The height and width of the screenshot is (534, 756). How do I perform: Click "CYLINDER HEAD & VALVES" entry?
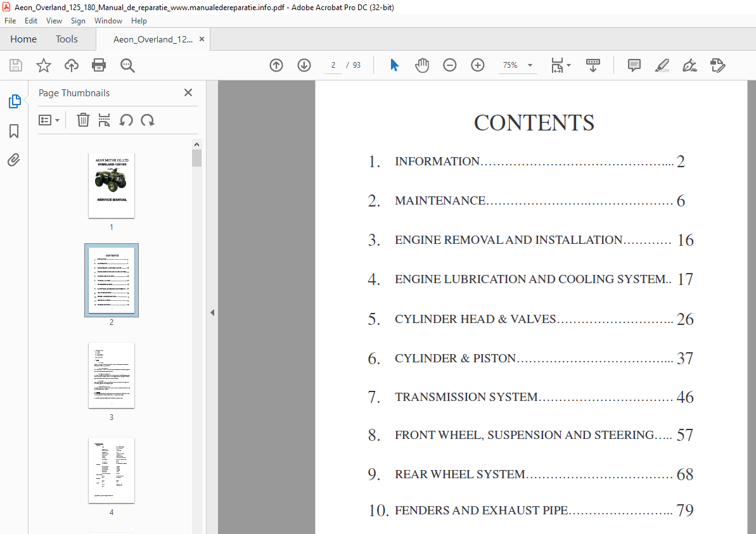(475, 319)
